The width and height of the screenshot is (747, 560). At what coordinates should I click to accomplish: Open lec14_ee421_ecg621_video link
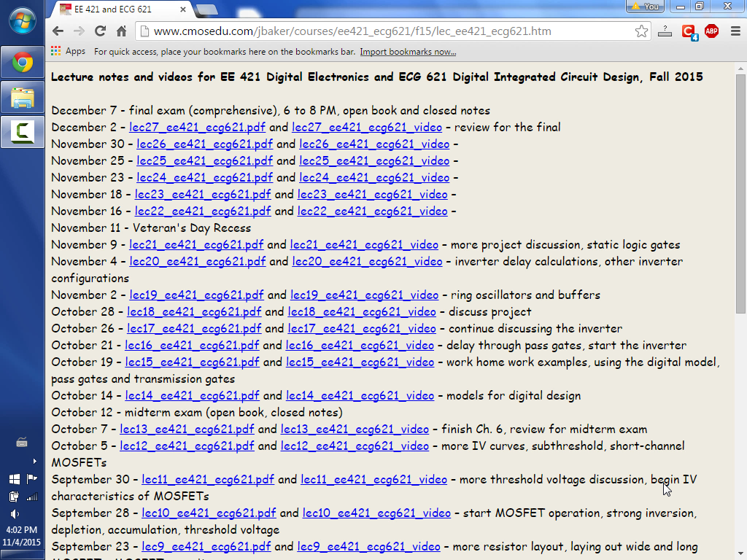[360, 395]
